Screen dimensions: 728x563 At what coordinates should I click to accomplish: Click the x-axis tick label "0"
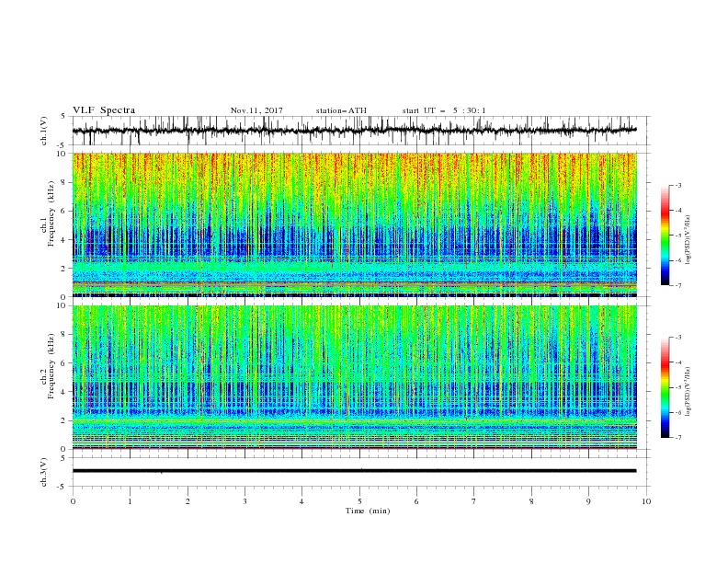coord(73,501)
